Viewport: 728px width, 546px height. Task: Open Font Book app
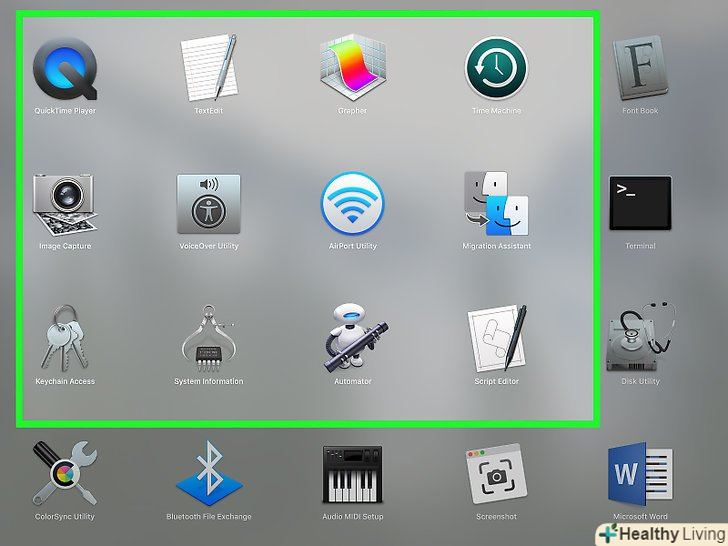click(x=640, y=68)
